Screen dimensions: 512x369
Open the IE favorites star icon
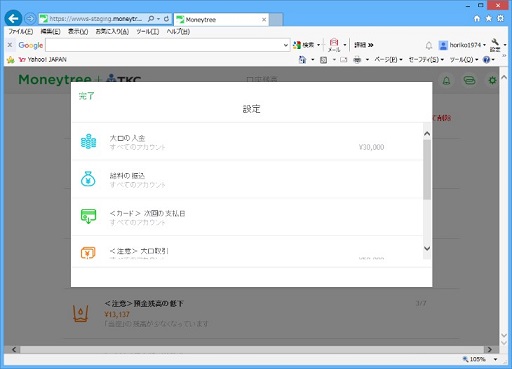point(489,18)
